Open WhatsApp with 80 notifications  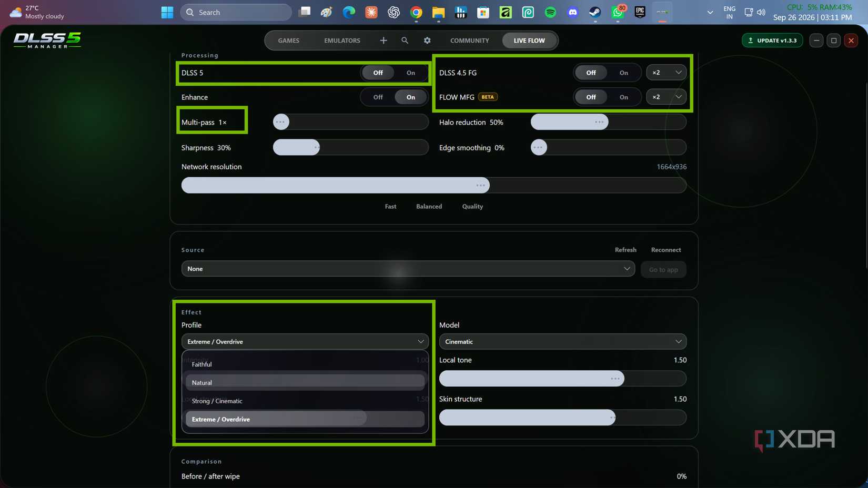(x=618, y=12)
